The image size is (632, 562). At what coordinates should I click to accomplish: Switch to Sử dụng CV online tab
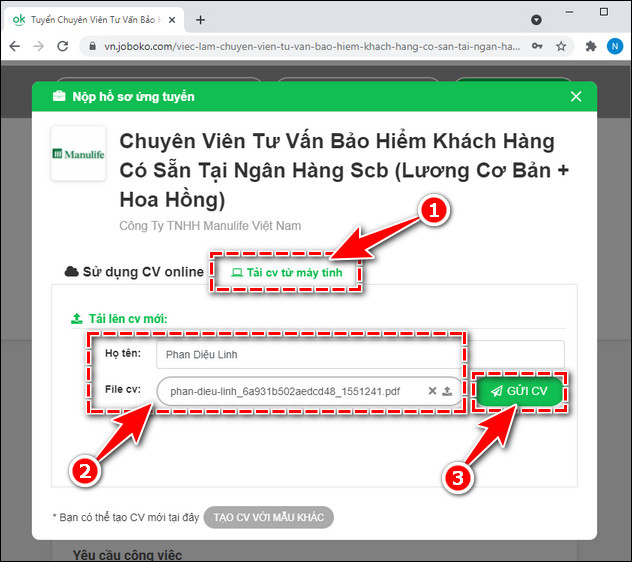pos(134,272)
